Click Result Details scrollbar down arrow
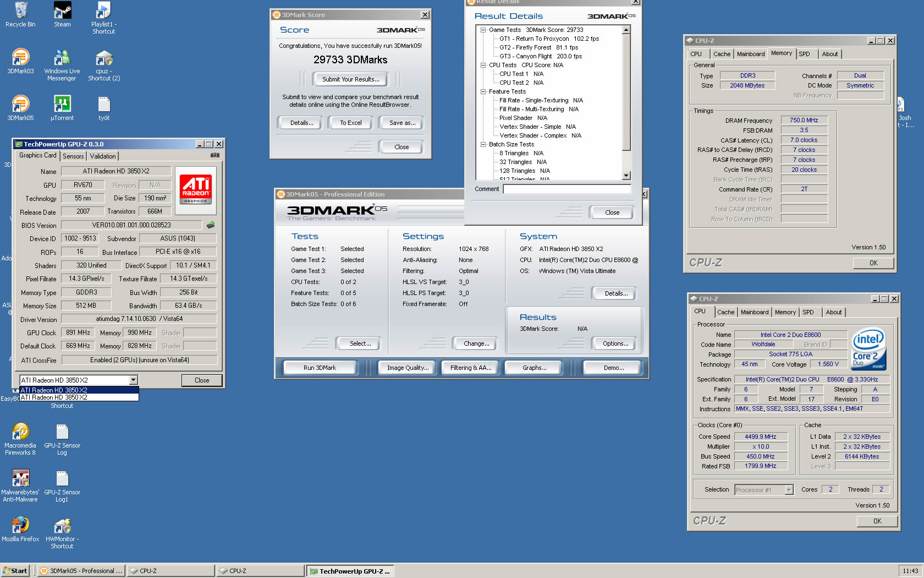Viewport: 924px width, 578px height. [626, 176]
